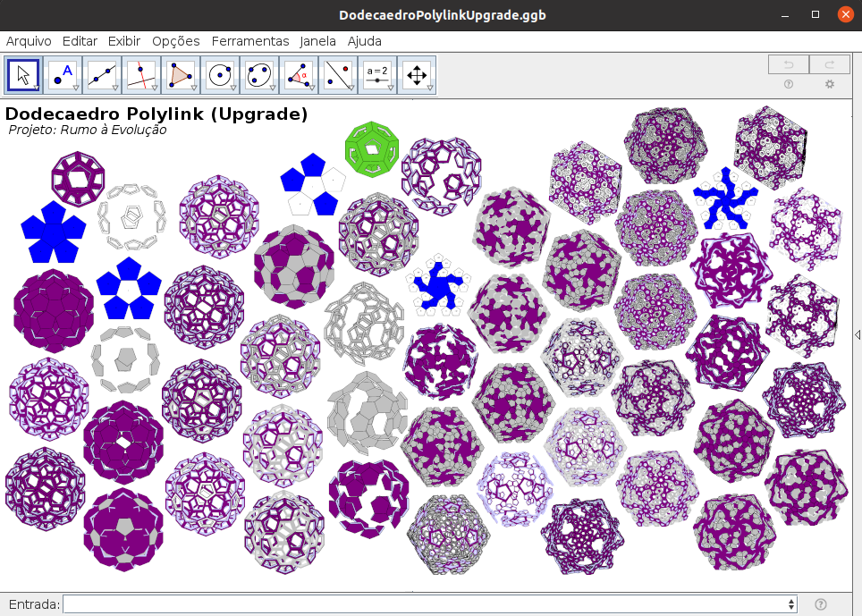Open the input bar symbol stepper
This screenshot has width=862, height=616.
coord(791,604)
